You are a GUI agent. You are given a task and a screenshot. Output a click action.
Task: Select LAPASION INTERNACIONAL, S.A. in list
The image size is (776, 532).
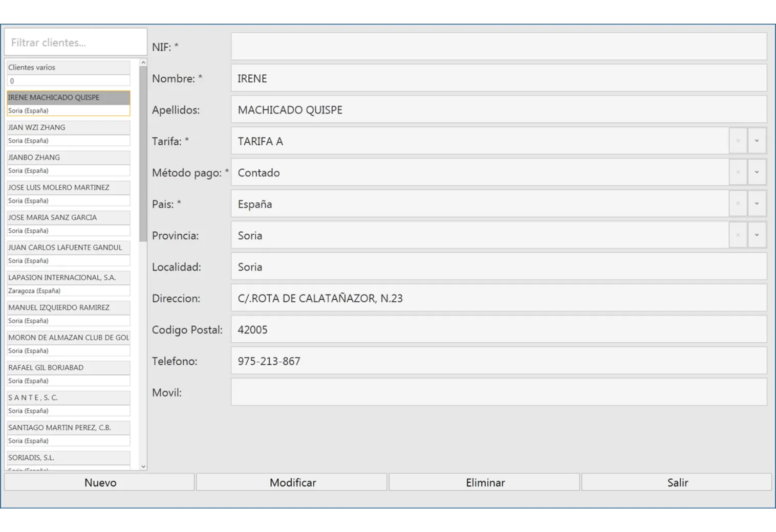[x=68, y=278]
